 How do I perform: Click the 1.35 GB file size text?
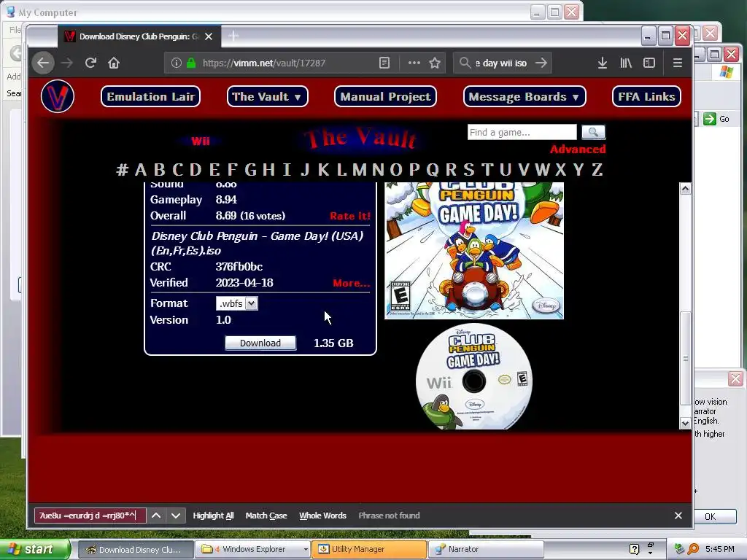click(x=333, y=343)
